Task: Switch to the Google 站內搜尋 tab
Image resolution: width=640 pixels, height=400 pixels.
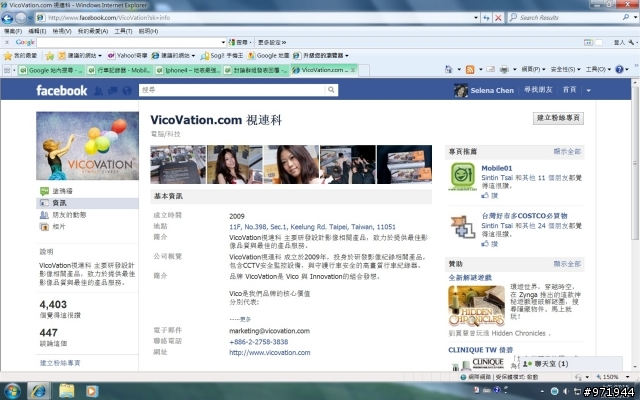Action: tap(51, 70)
